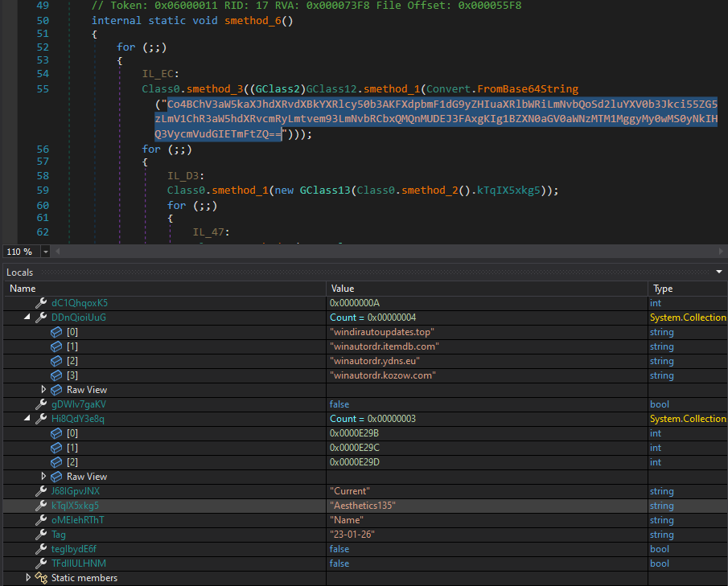
Task: Click the J68IGpvJNX variable name
Action: tap(76, 491)
